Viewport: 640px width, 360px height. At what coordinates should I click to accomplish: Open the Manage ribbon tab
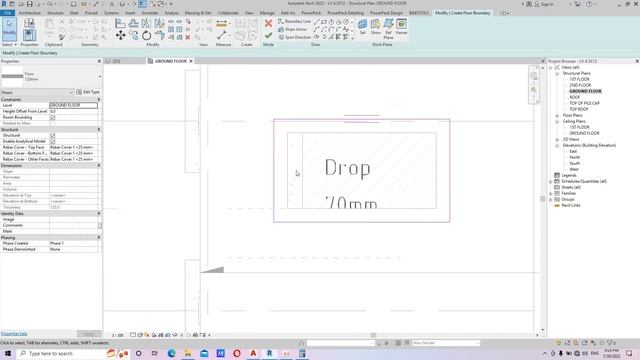[267, 13]
